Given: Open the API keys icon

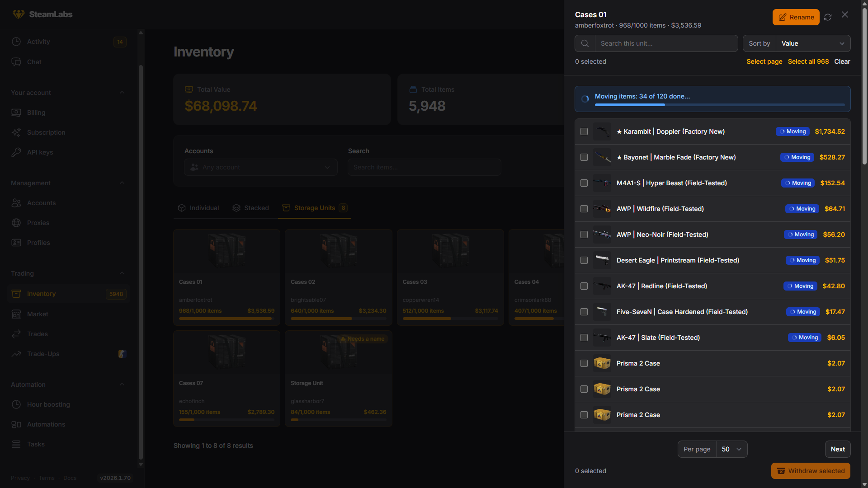Looking at the screenshot, I should (16, 152).
